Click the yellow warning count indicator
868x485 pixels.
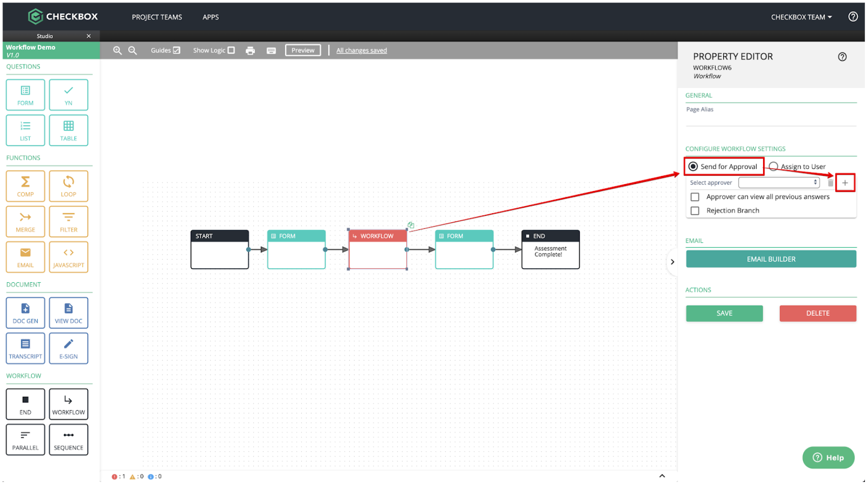coord(137,477)
